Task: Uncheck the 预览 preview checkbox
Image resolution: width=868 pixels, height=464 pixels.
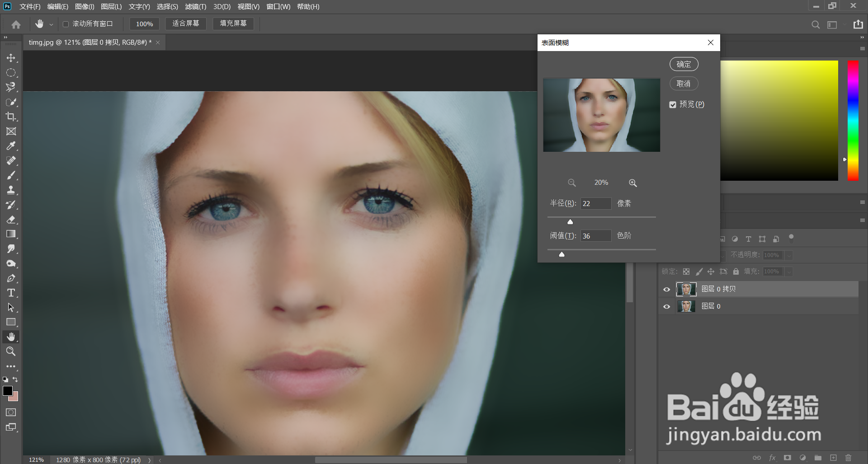Action: pos(673,104)
